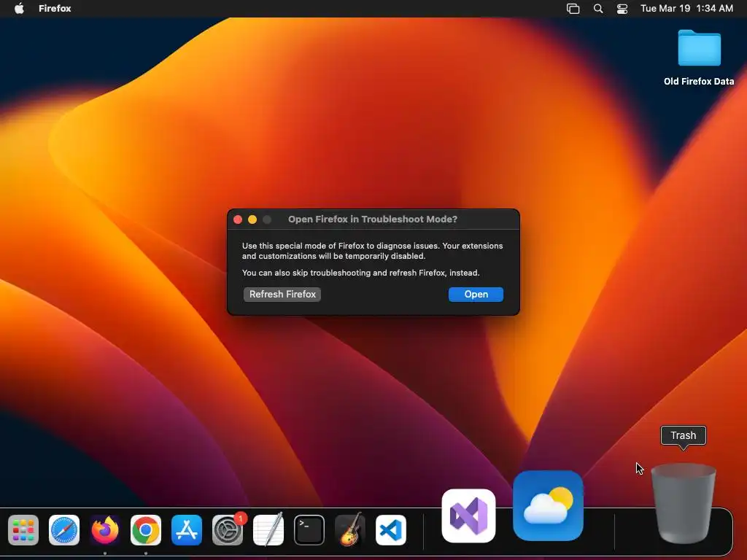Open System Settings from the Dock
Image resolution: width=747 pixels, height=560 pixels.
point(228,530)
